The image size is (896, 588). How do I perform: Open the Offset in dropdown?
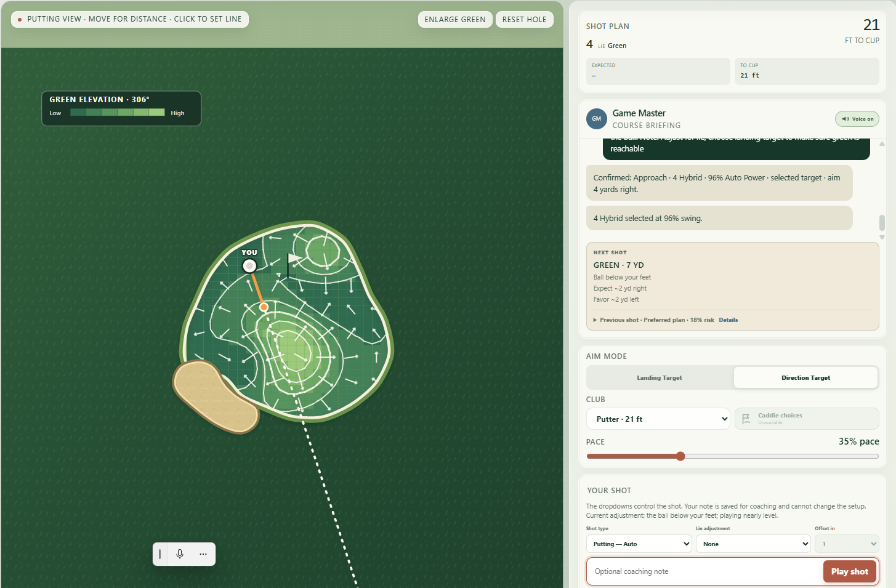(x=847, y=544)
